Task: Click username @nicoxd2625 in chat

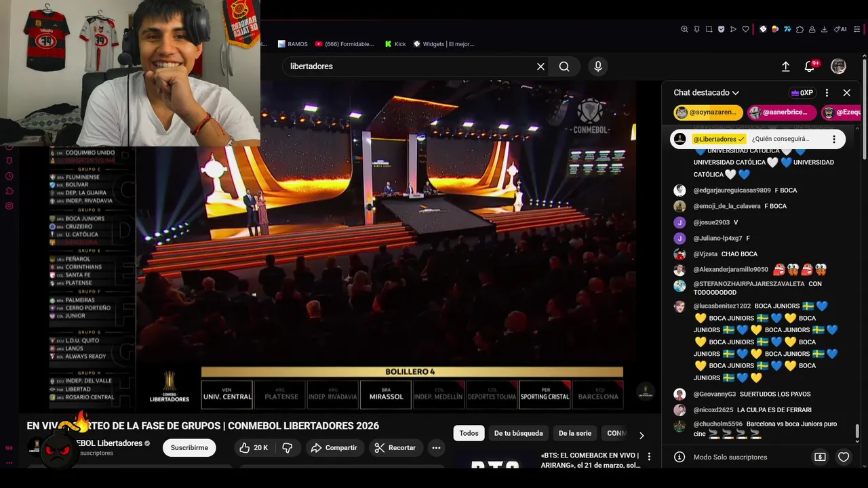Action: point(713,410)
